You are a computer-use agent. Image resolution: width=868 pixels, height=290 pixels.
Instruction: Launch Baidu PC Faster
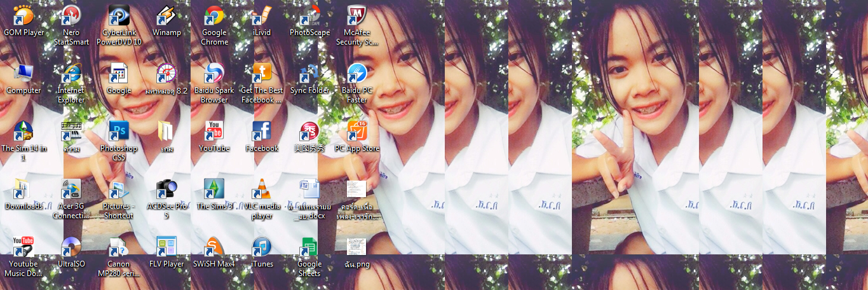coord(357,73)
